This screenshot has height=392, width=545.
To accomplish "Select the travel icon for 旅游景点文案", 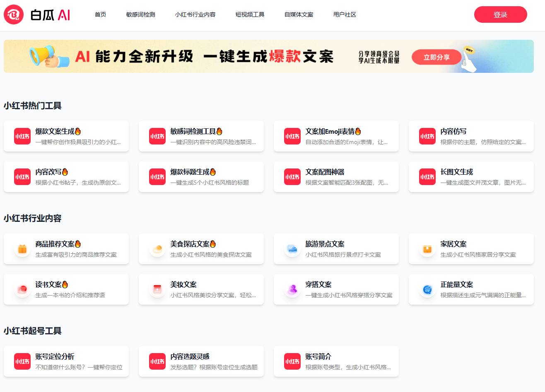I will [x=292, y=249].
